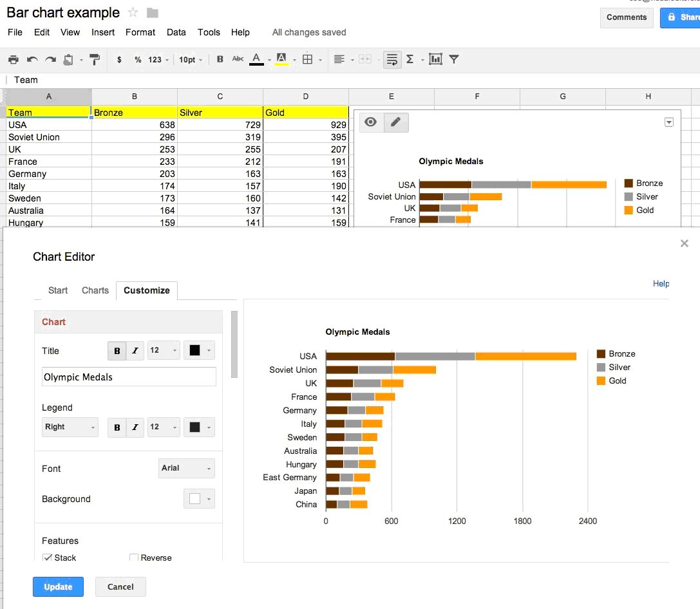
Task: Click the text color A icon
Action: click(x=256, y=59)
